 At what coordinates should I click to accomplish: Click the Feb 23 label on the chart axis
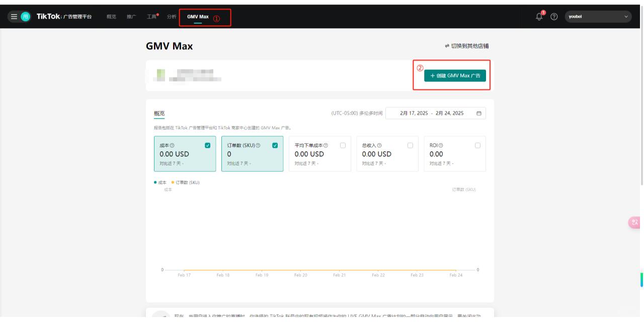417,275
